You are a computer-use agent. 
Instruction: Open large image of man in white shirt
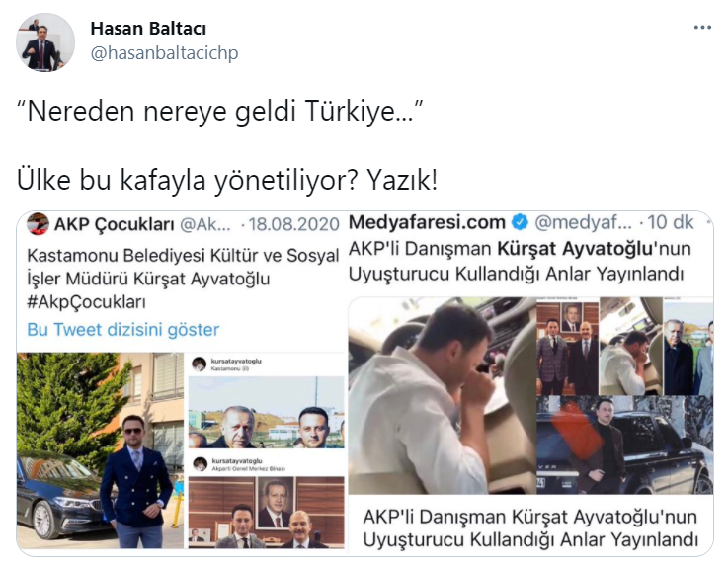point(442,396)
